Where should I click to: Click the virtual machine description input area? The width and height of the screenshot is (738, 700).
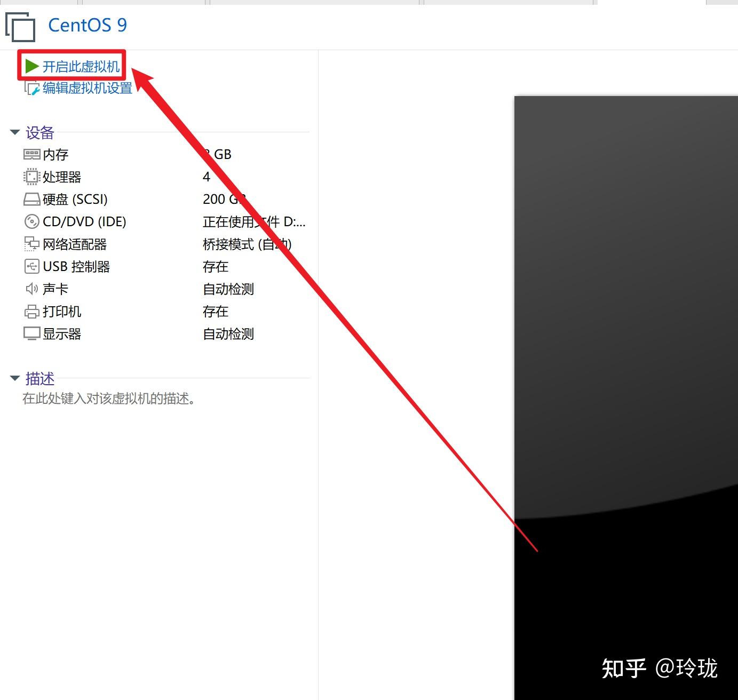109,399
